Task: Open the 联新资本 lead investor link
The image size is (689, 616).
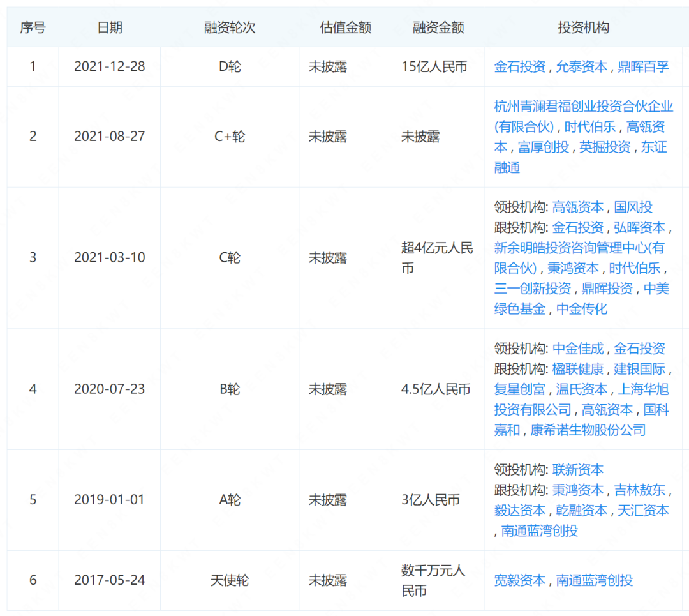Action: click(x=578, y=470)
